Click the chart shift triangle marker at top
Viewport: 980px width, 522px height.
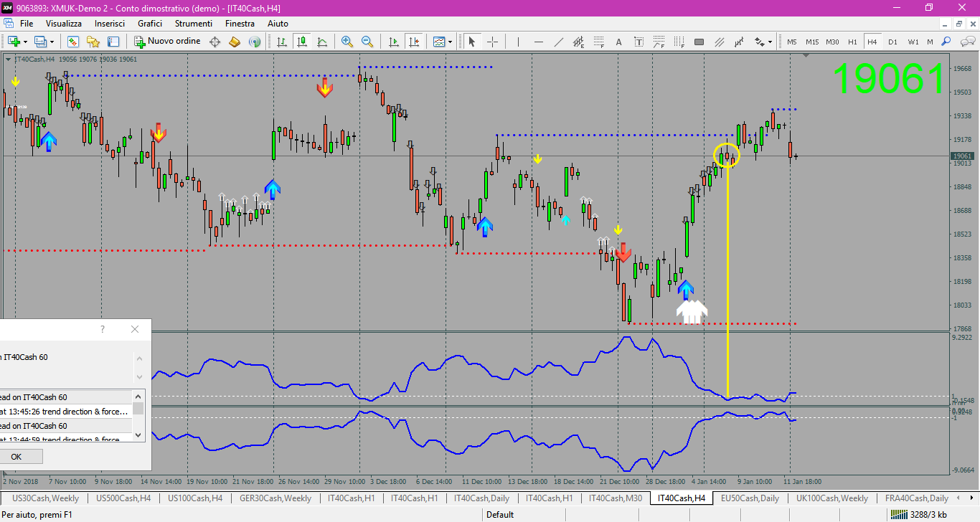[806, 55]
